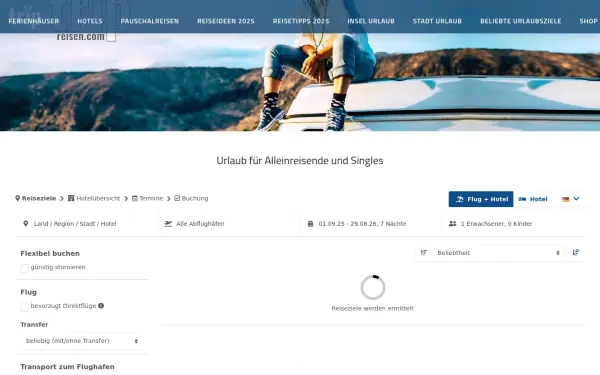The image size is (600, 375).
Task: Click the Termine breadcrumb step
Action: pos(151,198)
